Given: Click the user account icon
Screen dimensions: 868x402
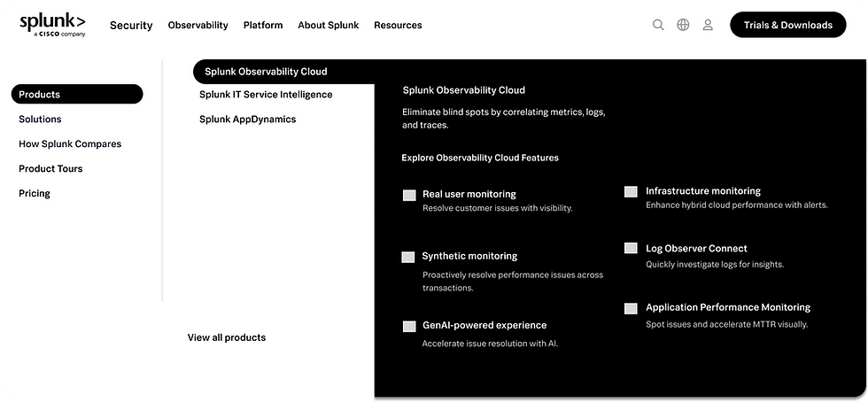Looking at the screenshot, I should click(708, 25).
